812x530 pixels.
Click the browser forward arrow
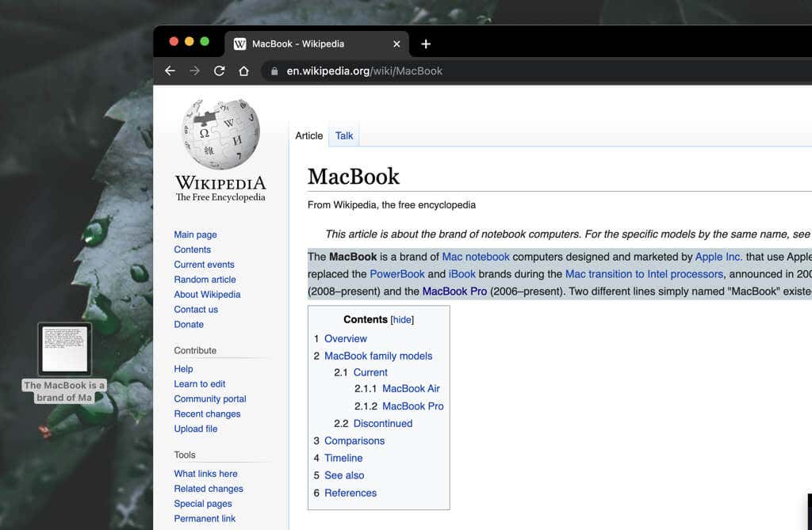point(195,71)
